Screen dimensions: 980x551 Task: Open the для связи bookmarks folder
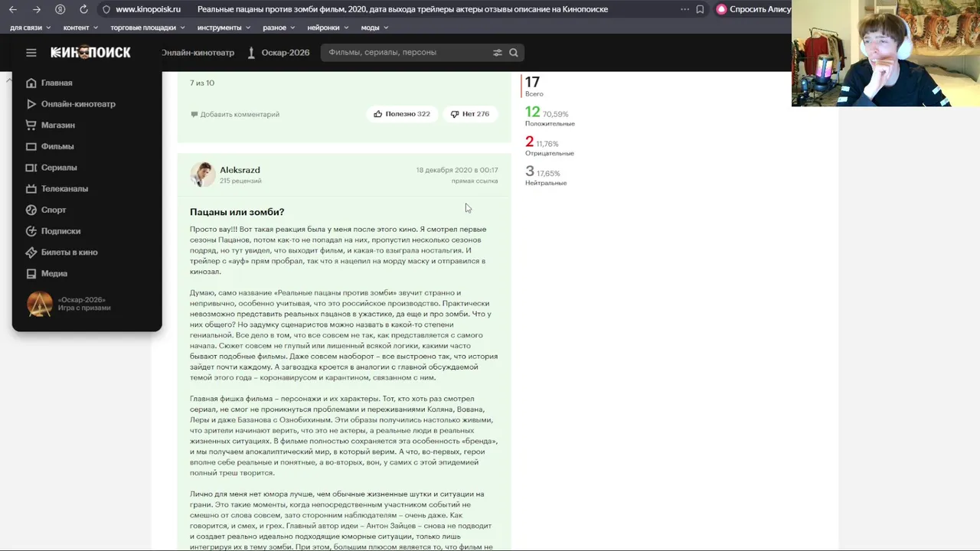30,28
